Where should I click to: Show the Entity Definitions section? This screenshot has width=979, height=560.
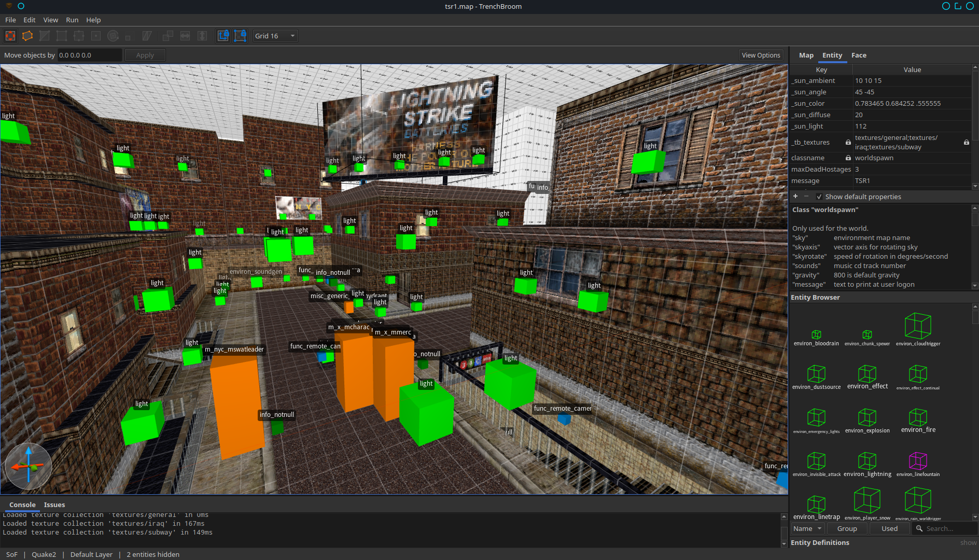click(x=968, y=543)
